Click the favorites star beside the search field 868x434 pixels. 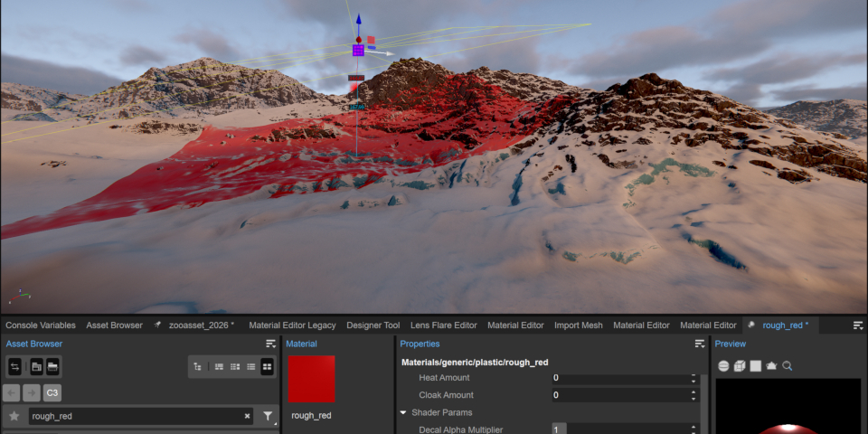click(x=14, y=416)
